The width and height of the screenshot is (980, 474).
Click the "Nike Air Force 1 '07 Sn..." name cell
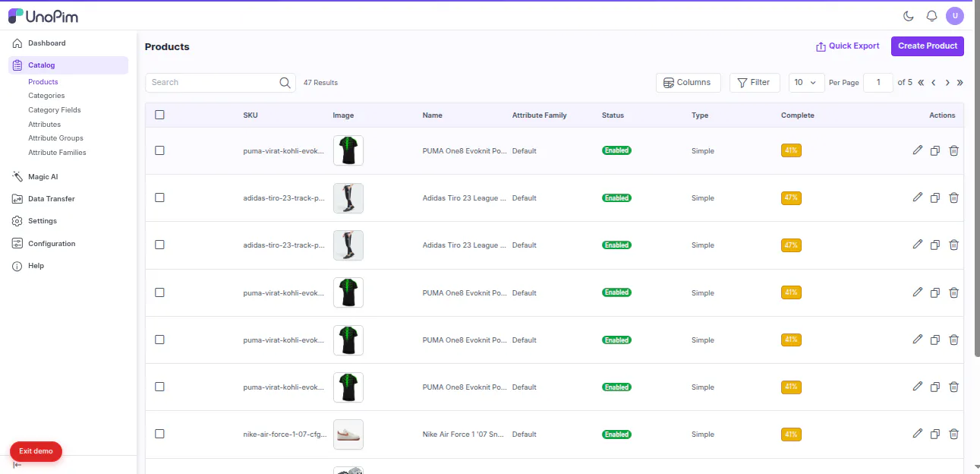(464, 434)
